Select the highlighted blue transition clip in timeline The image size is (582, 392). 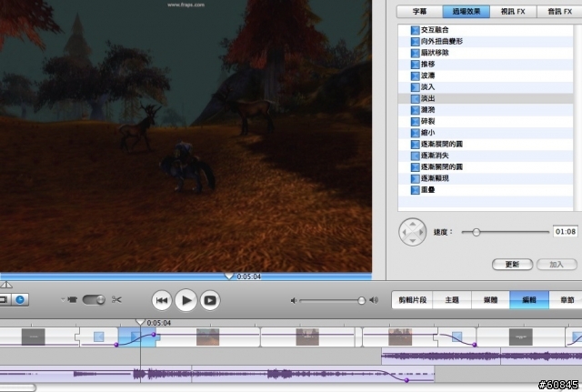tap(138, 337)
